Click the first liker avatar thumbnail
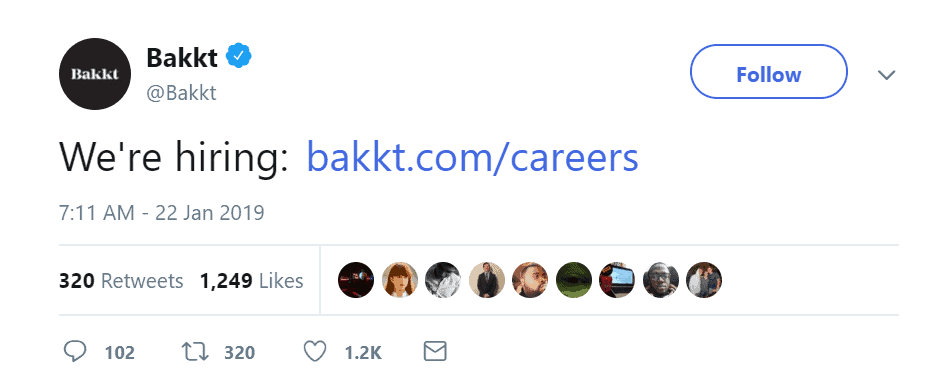The image size is (942, 392). click(x=356, y=280)
